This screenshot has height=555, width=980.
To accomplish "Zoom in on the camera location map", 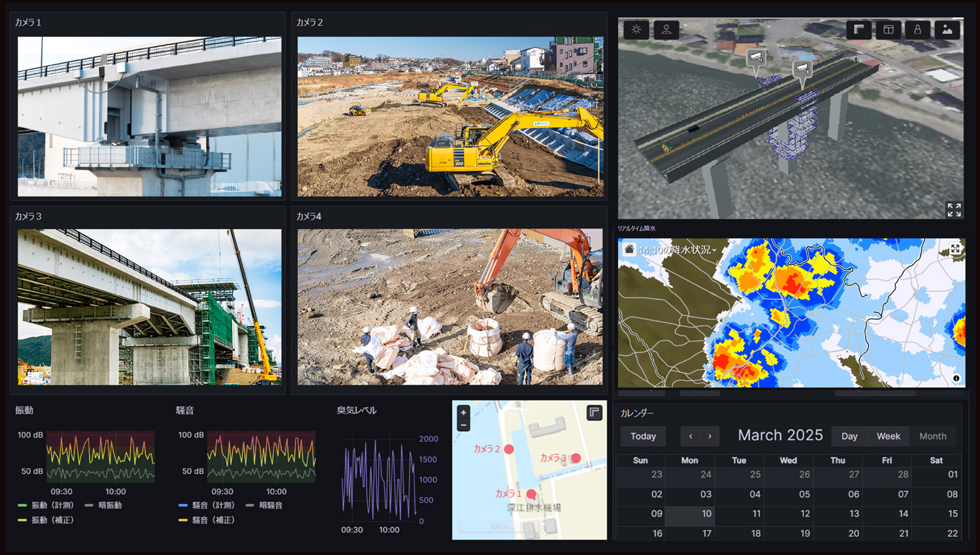I will pos(463,412).
